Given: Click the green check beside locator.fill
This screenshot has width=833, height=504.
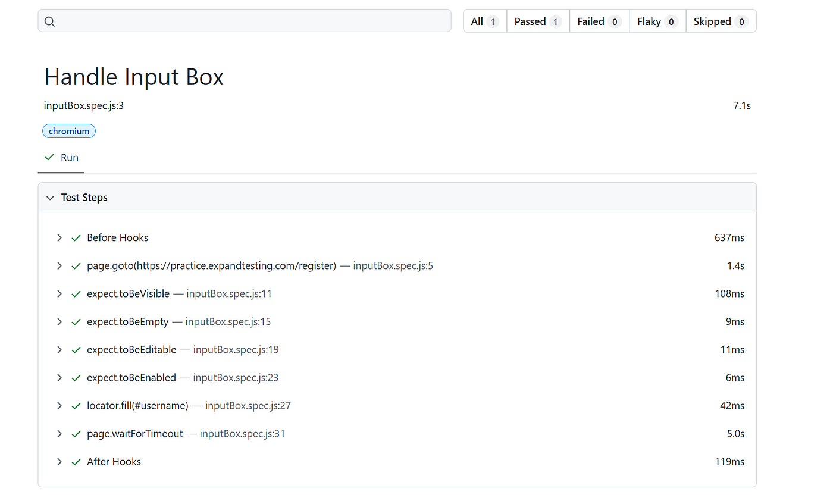Looking at the screenshot, I should pos(76,406).
